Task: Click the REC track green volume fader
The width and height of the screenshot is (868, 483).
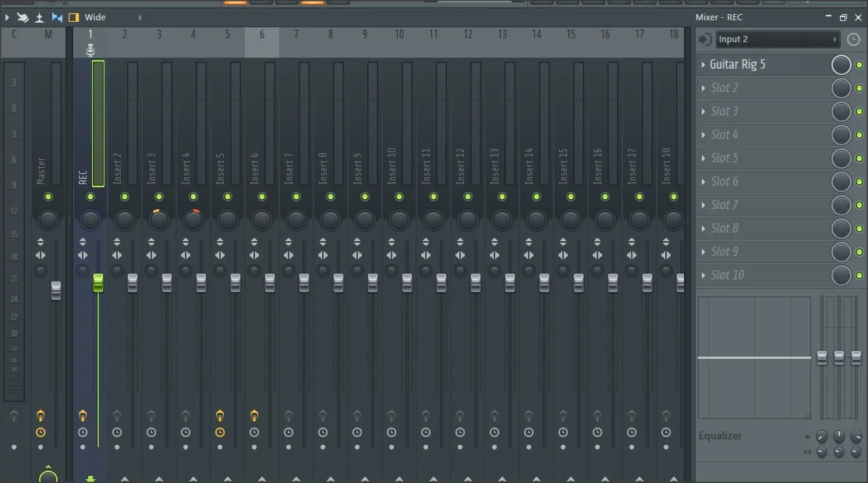Action: click(98, 283)
